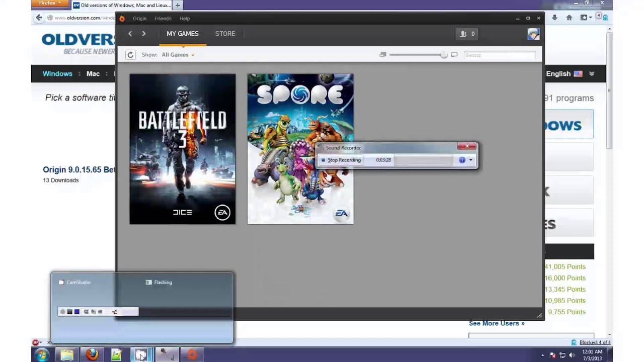Expand Sound Recorder help dropdown arrow
The height and width of the screenshot is (362, 644).
471,160
